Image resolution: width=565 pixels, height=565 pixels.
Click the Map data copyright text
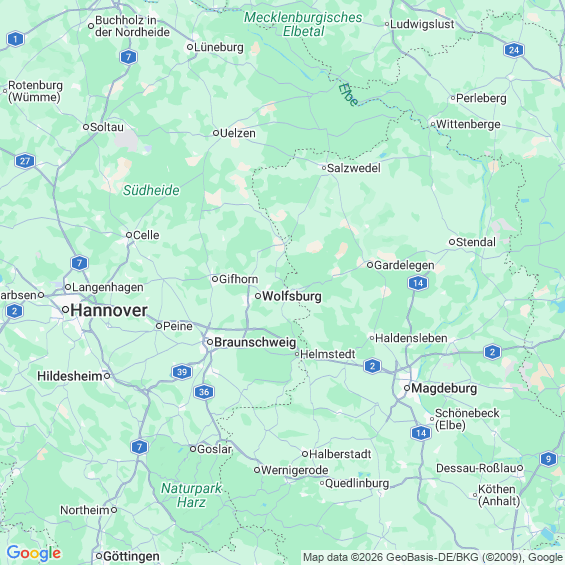coord(433,557)
